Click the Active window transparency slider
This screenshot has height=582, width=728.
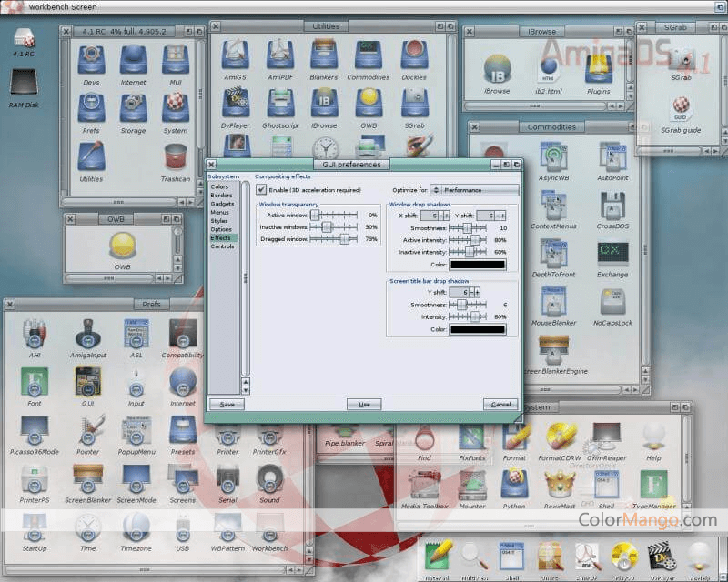(x=334, y=215)
